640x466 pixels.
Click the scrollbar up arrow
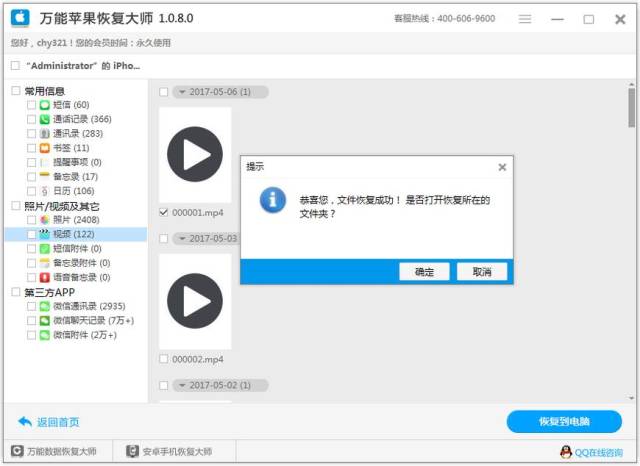[632, 84]
